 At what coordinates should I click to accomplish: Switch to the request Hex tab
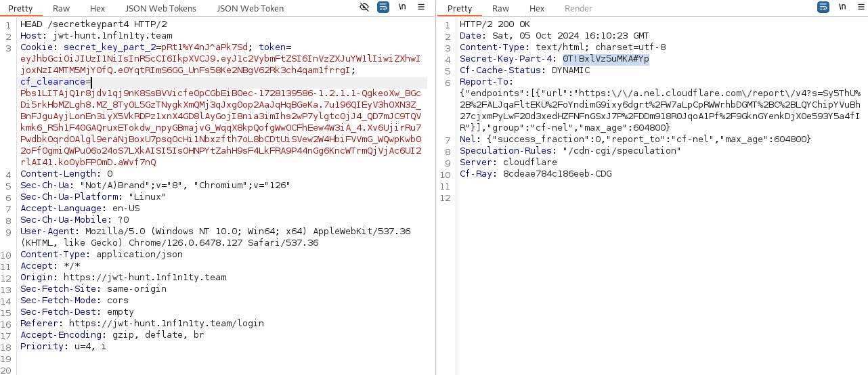coord(97,9)
